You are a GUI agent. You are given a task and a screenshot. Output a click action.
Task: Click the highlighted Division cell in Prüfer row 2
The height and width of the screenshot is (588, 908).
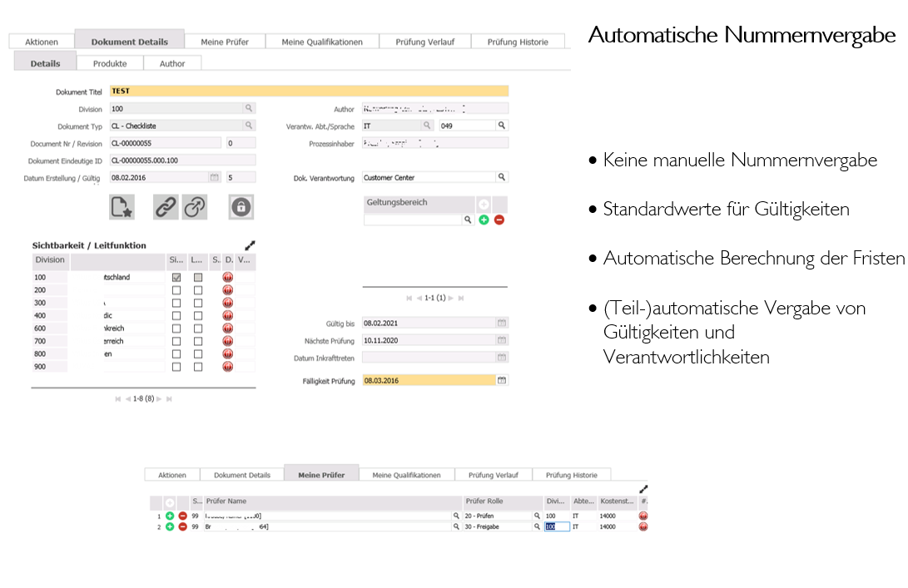click(x=557, y=526)
